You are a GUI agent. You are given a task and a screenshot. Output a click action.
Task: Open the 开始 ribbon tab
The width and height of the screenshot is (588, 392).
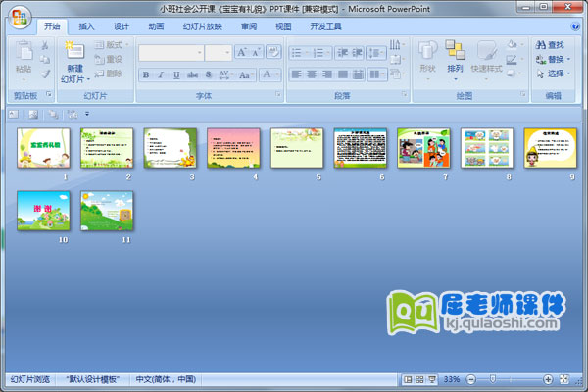(52, 26)
